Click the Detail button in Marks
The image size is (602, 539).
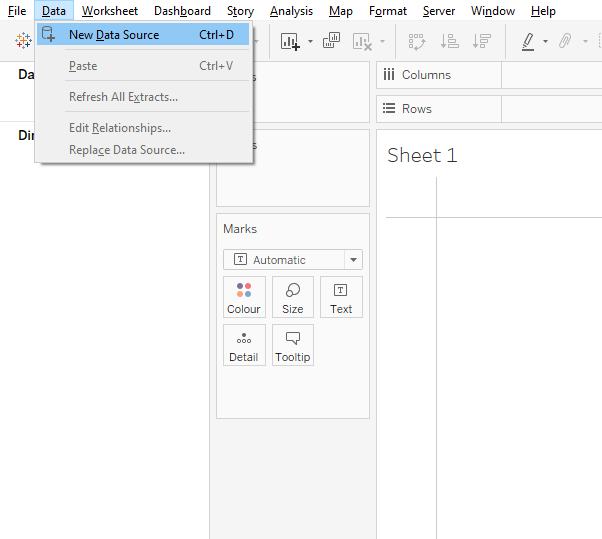click(244, 345)
